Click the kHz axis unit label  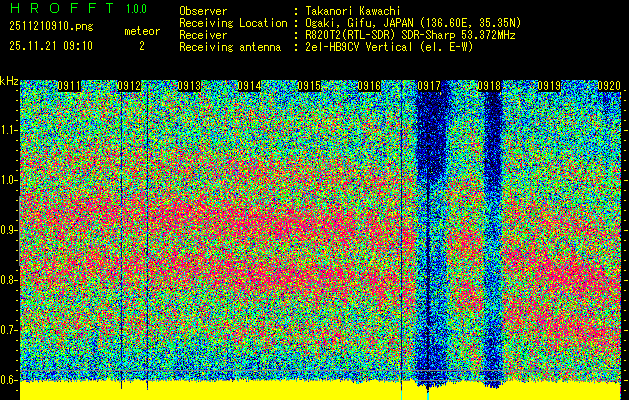click(x=9, y=81)
